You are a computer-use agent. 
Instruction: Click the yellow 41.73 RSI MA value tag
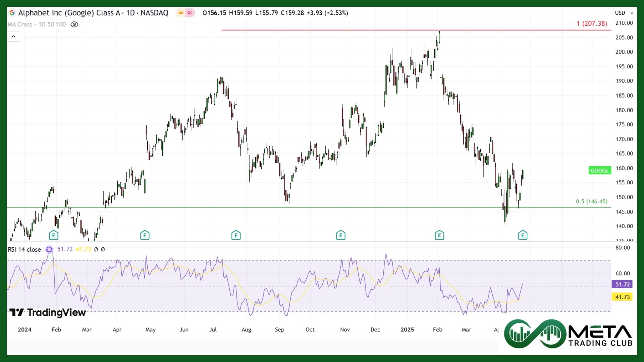pos(622,297)
